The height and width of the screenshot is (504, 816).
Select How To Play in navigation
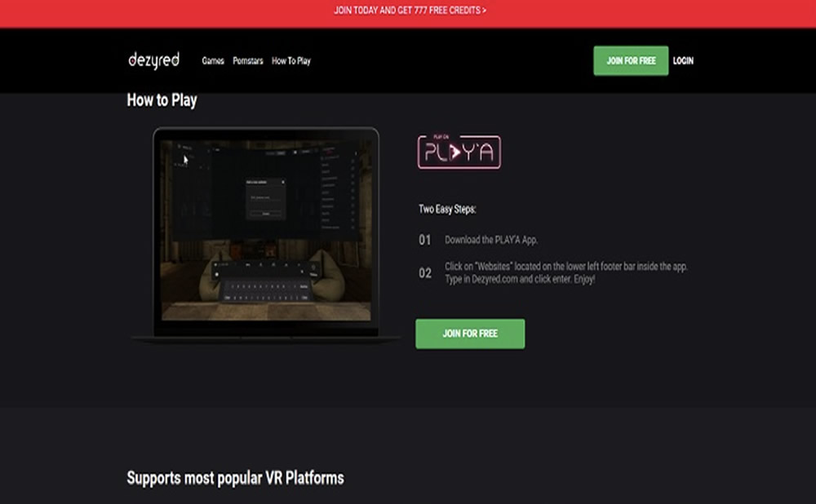(291, 61)
